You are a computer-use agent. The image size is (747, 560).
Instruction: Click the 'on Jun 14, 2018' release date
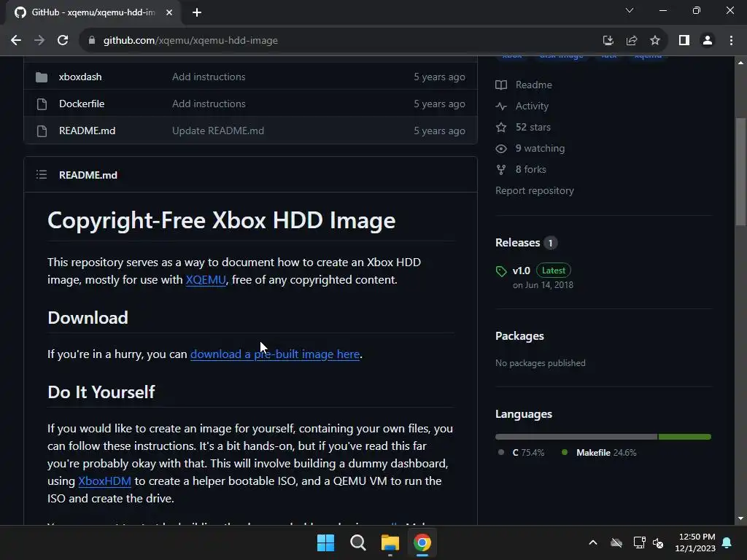click(x=543, y=285)
